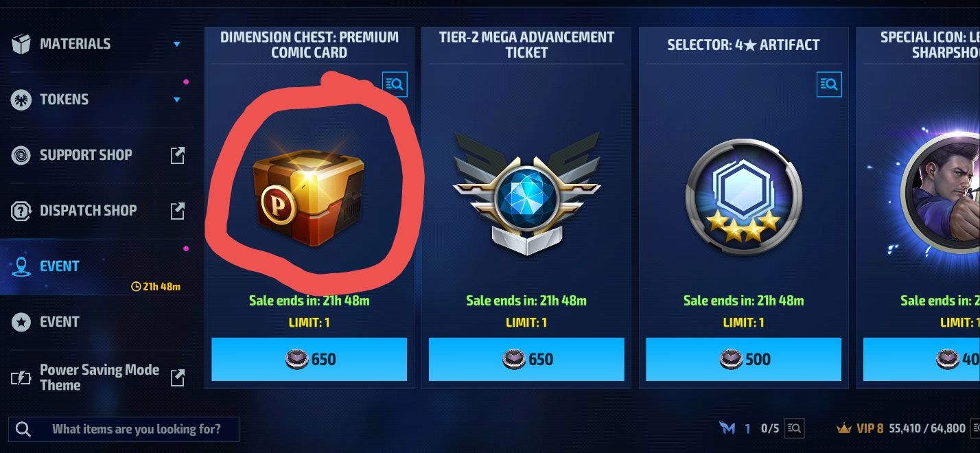Tap the Premium Comic Card chest image
This screenshot has width=980, height=453.
308,196
